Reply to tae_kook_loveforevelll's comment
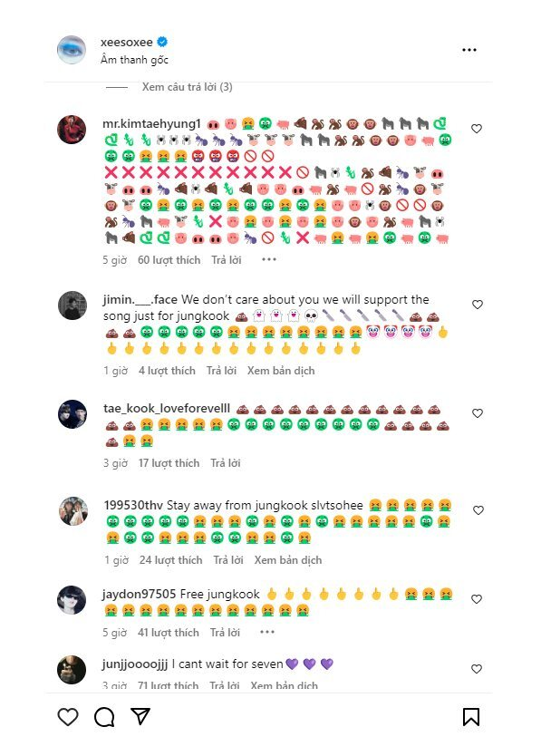This screenshot has height=756, width=541. pos(225,463)
